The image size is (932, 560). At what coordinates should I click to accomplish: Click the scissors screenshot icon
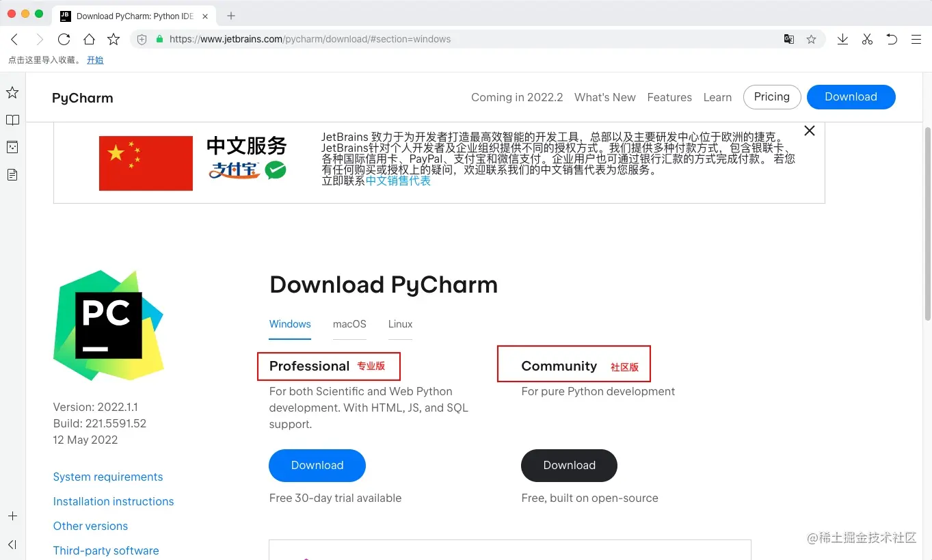tap(867, 40)
